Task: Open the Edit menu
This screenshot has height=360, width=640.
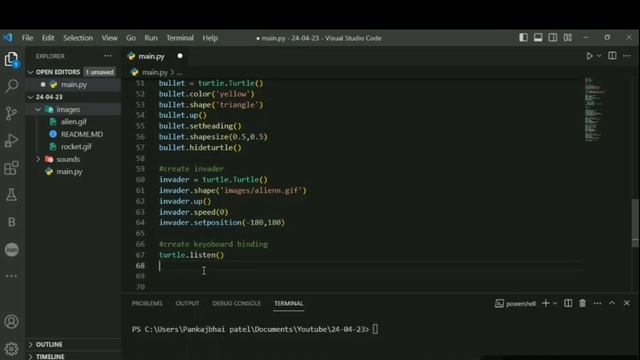Action: pos(48,38)
